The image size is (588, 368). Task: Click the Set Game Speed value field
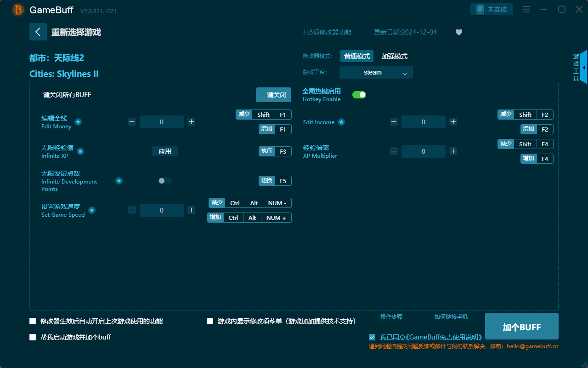pyautogui.click(x=162, y=210)
